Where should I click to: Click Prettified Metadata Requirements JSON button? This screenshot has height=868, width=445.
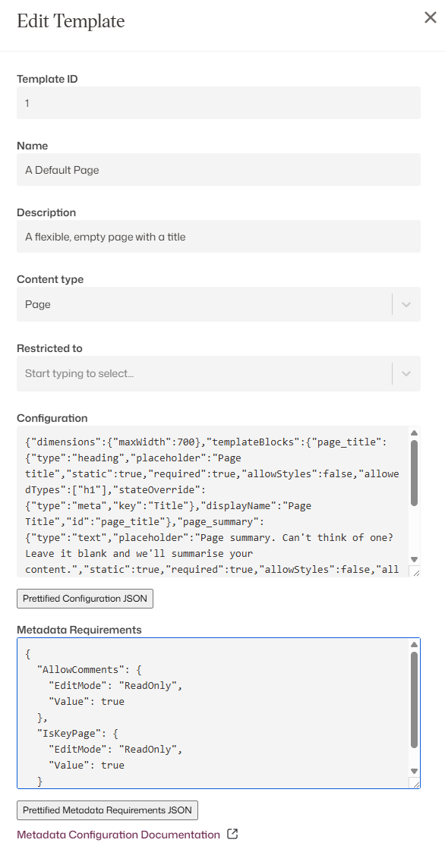pos(108,810)
